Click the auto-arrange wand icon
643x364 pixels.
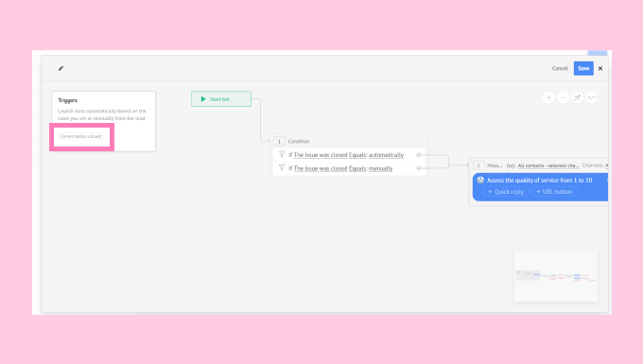(x=578, y=97)
